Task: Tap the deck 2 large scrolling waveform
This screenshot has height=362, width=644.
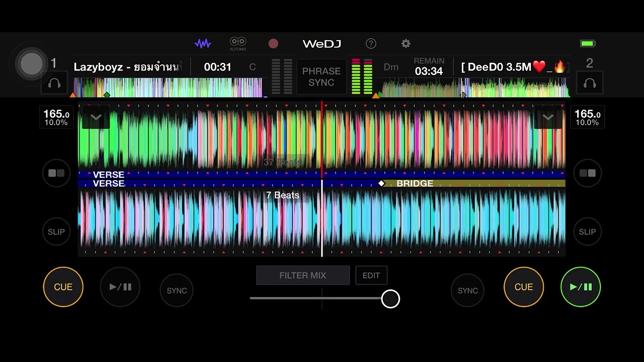Action: 321,220
